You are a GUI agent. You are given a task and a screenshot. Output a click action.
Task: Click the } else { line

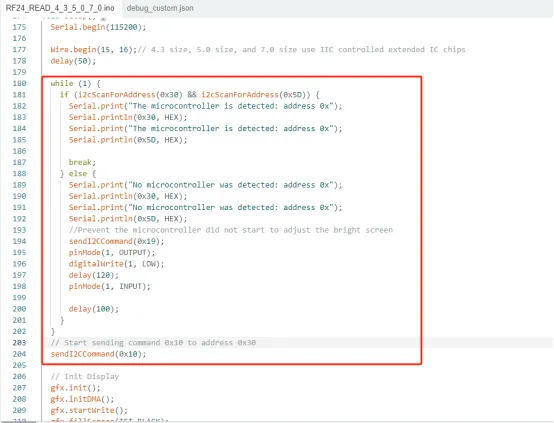78,174
